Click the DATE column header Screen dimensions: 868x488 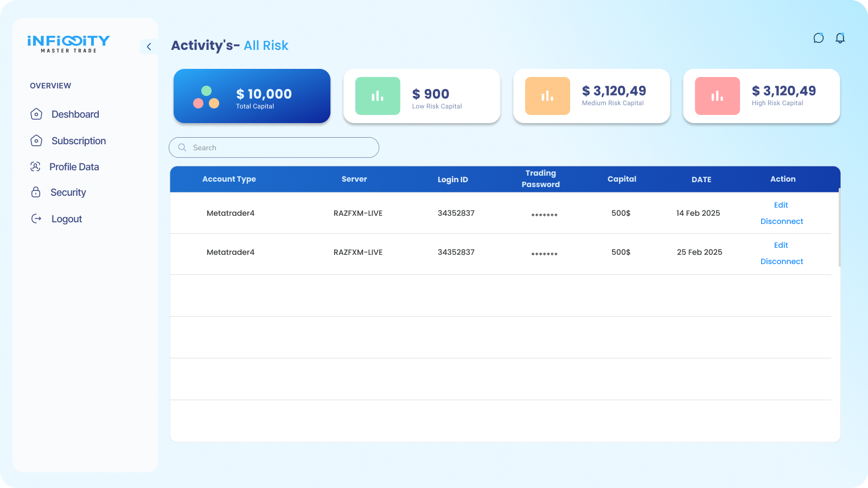pos(701,179)
